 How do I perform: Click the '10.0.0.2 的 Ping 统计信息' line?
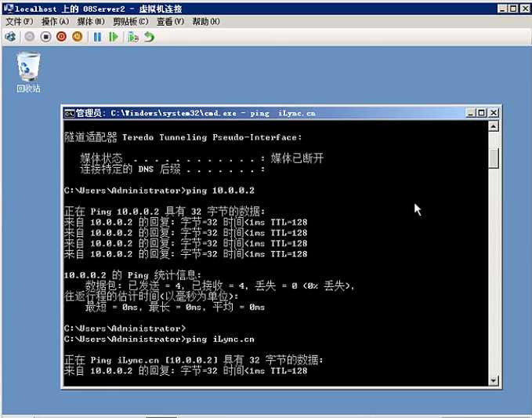click(132, 275)
